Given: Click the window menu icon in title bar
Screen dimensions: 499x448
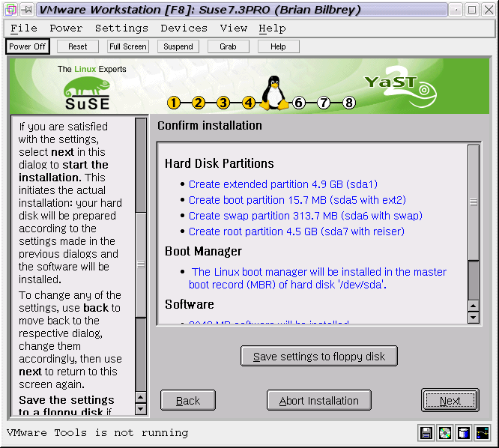Looking at the screenshot, I should (10, 10).
